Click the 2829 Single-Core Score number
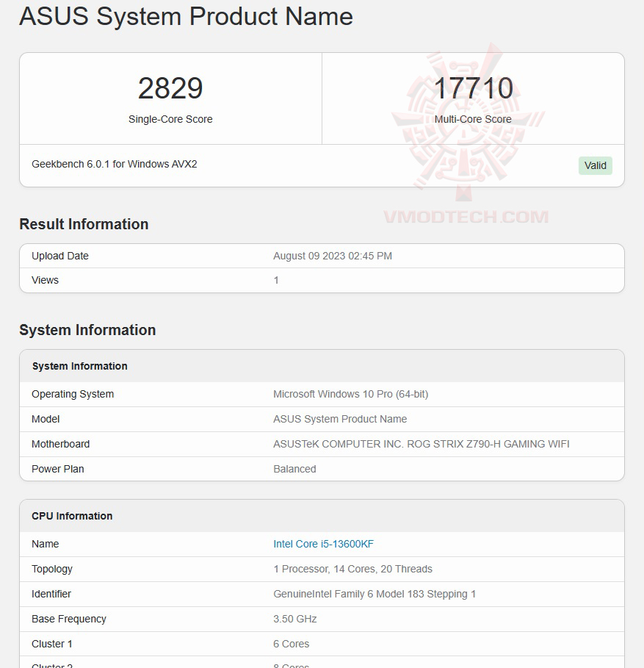The height and width of the screenshot is (668, 644). pyautogui.click(x=170, y=88)
